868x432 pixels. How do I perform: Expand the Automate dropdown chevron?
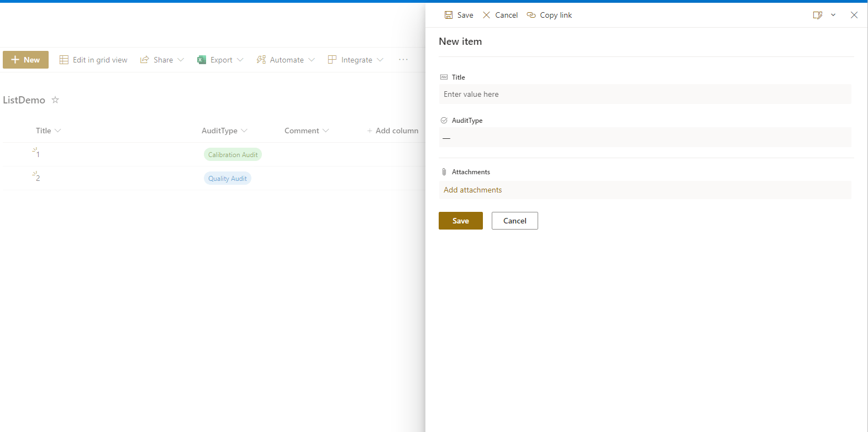(x=312, y=60)
